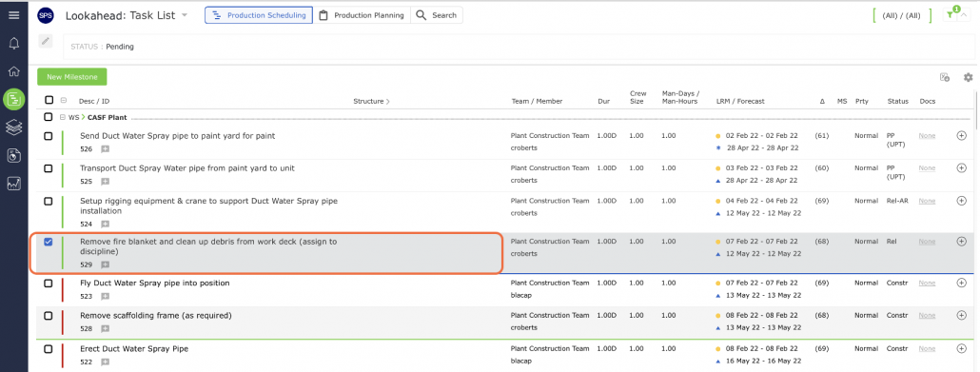Add a comment on task 528
980x372 pixels.
pyautogui.click(x=105, y=329)
